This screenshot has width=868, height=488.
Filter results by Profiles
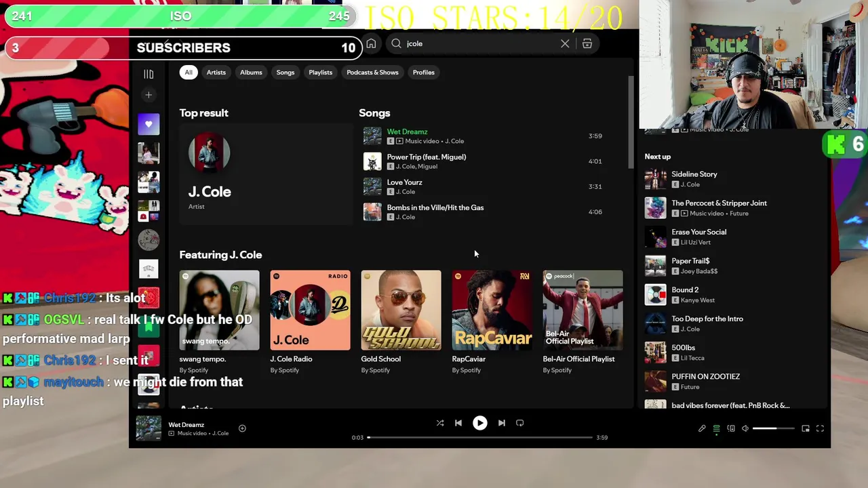[x=424, y=73]
